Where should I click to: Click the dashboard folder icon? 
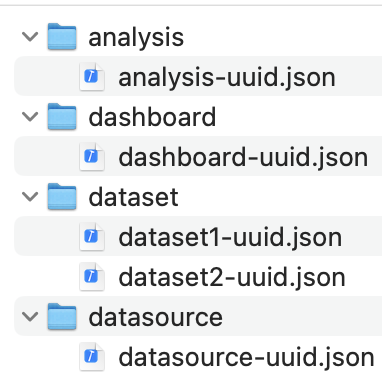(x=62, y=117)
